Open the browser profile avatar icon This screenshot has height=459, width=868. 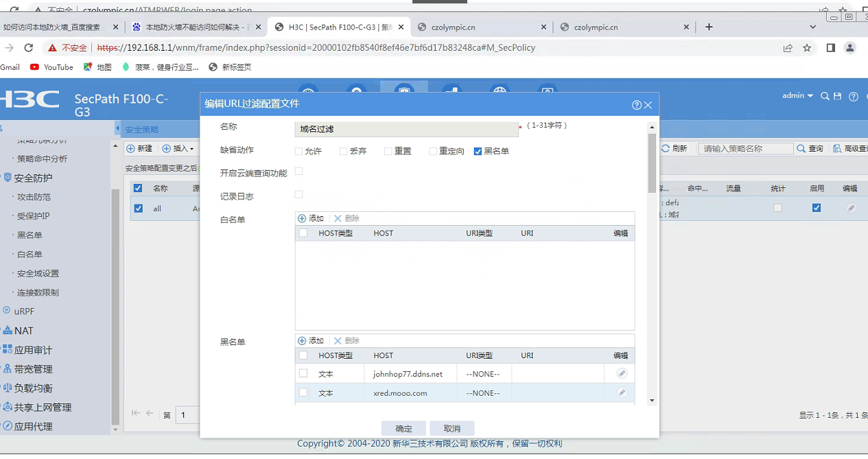(850, 48)
